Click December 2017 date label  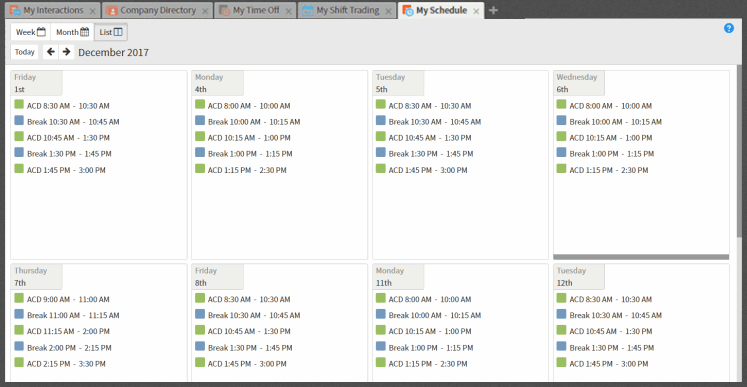tap(113, 52)
